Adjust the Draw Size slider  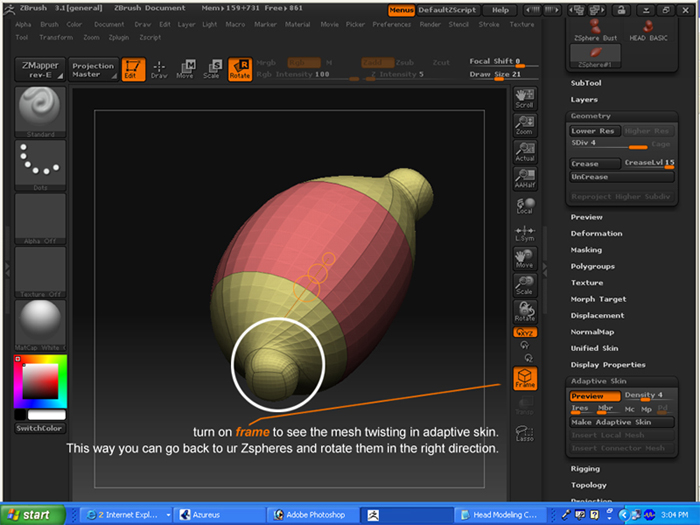click(x=504, y=75)
